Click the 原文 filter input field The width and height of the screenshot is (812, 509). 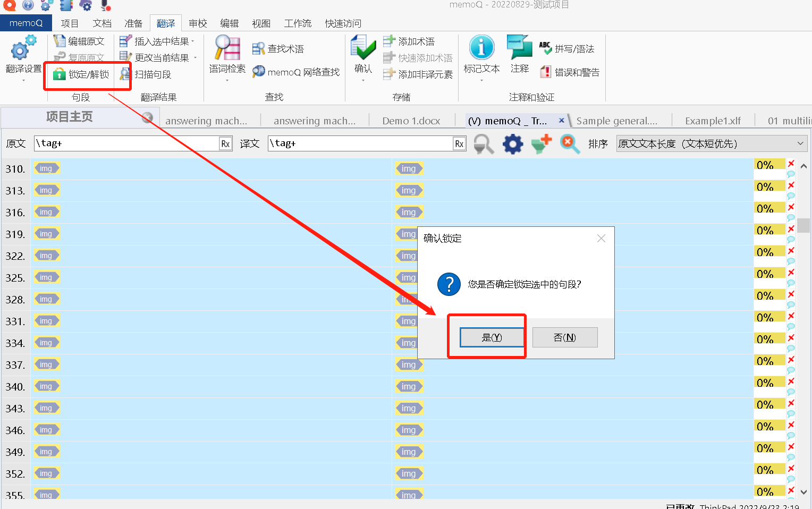click(x=127, y=143)
